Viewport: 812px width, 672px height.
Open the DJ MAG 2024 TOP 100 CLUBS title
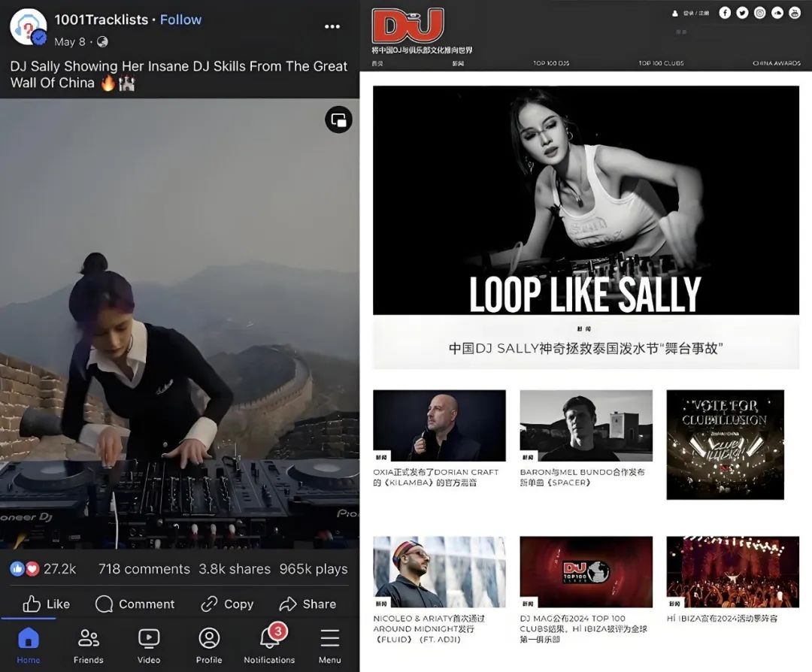pyautogui.click(x=583, y=629)
